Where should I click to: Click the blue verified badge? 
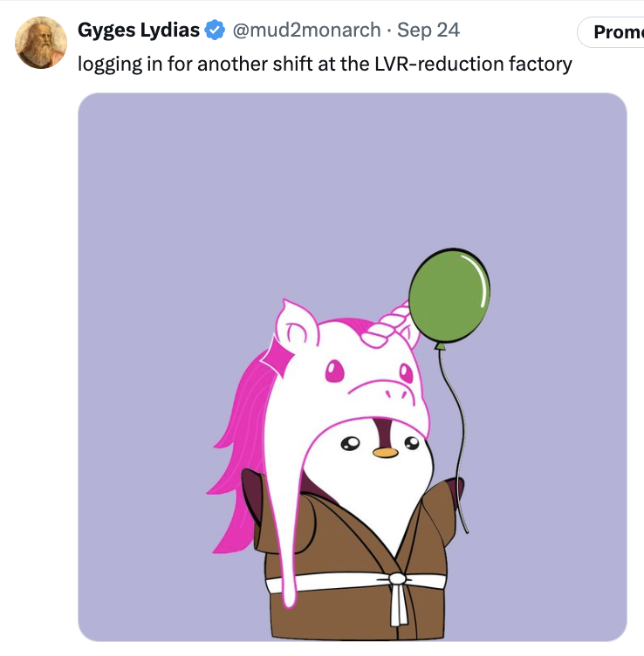215,31
